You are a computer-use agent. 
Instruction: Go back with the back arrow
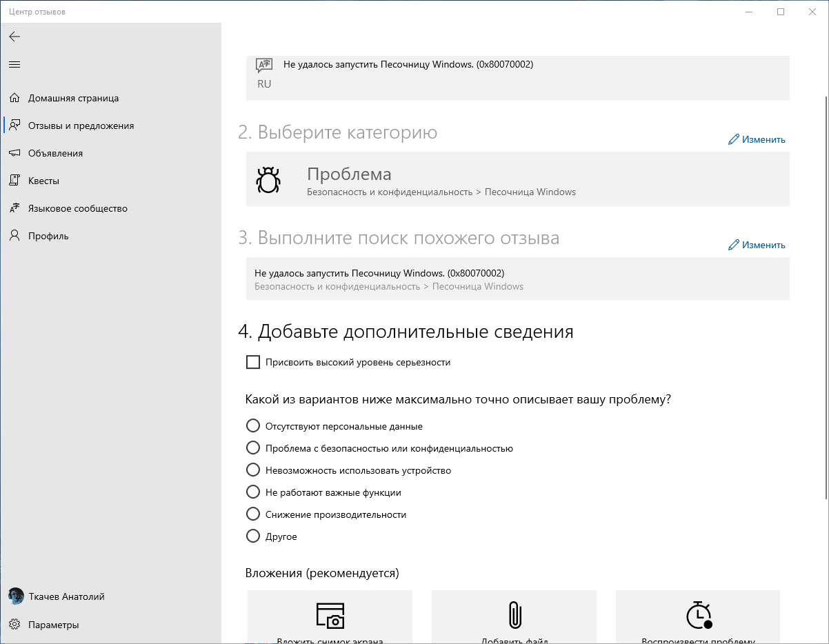click(x=14, y=37)
